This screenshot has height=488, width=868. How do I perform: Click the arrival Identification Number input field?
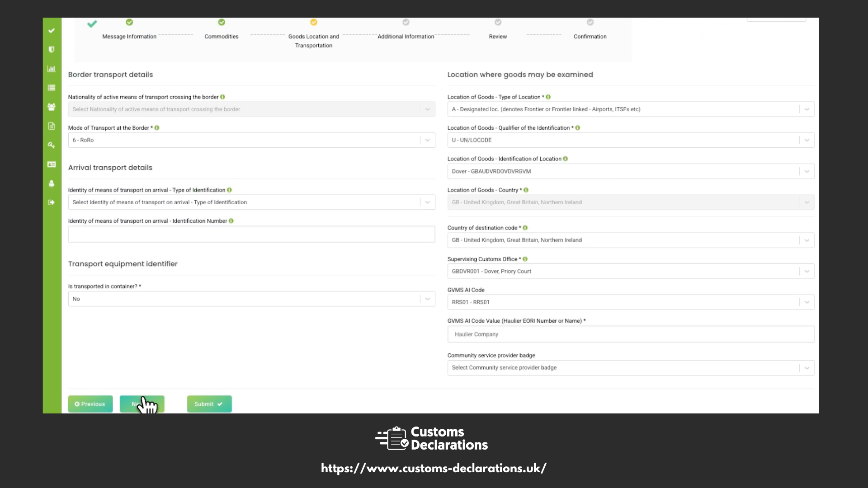click(x=251, y=235)
